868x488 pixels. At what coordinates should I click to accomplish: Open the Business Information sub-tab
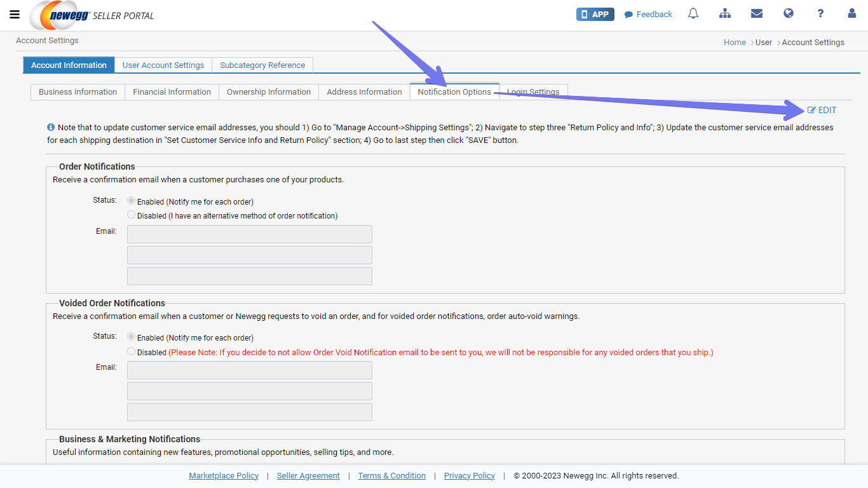pyautogui.click(x=78, y=92)
